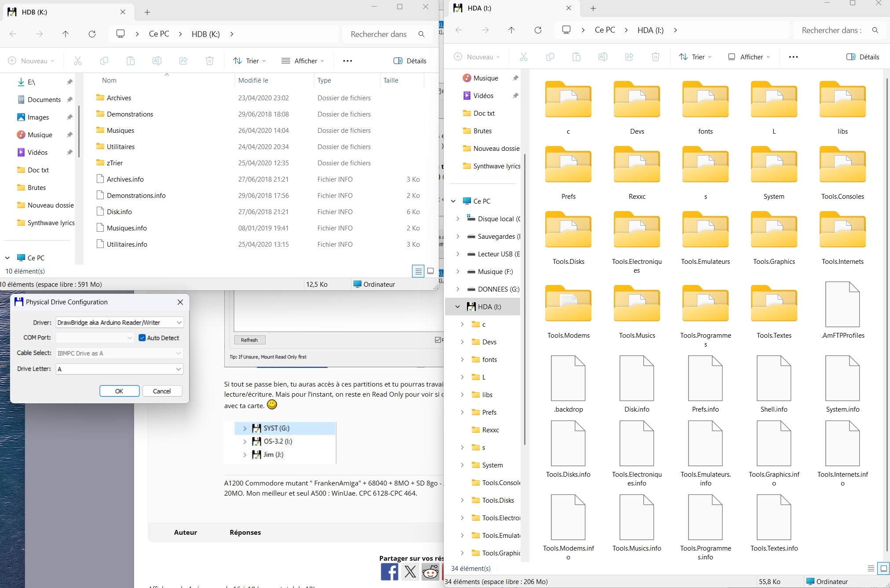The height and width of the screenshot is (588, 890).
Task: Open more options (…) in HDA (I:) toolbar
Action: coord(793,57)
